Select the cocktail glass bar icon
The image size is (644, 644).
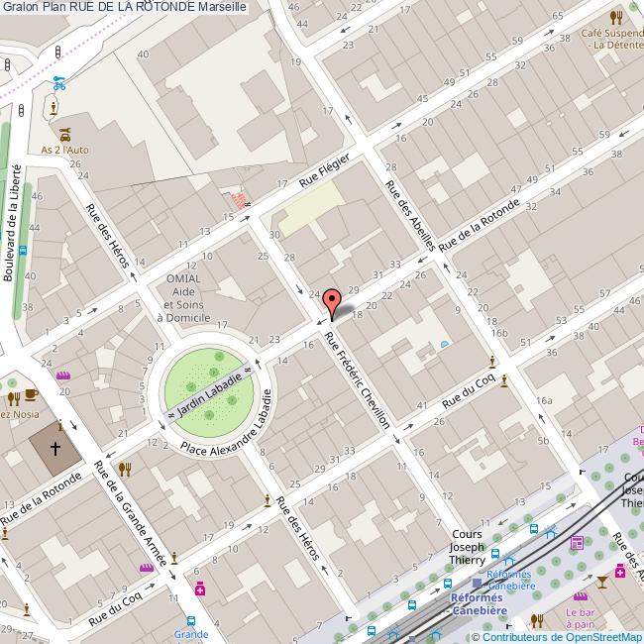click(x=601, y=581)
